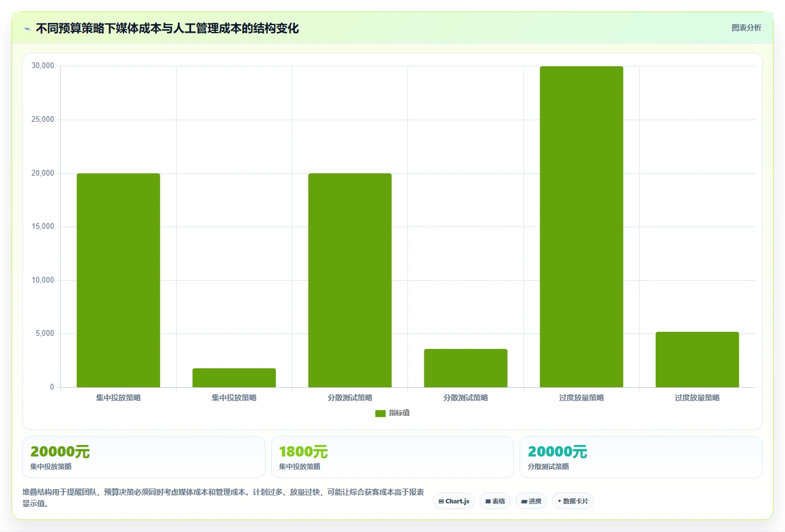Select the Chart.js word in its chip
This screenshot has width=785, height=532.
pos(457,502)
